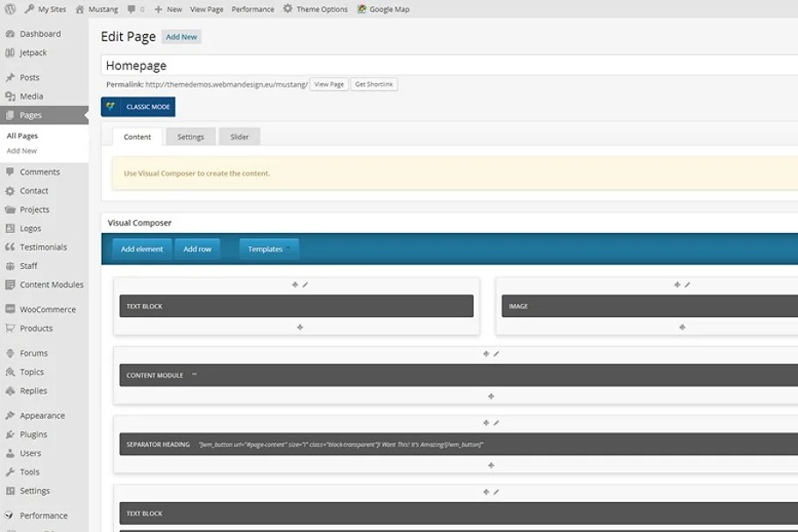The image size is (798, 532).
Task: Toggle Classic Mode editor
Action: [x=139, y=107]
